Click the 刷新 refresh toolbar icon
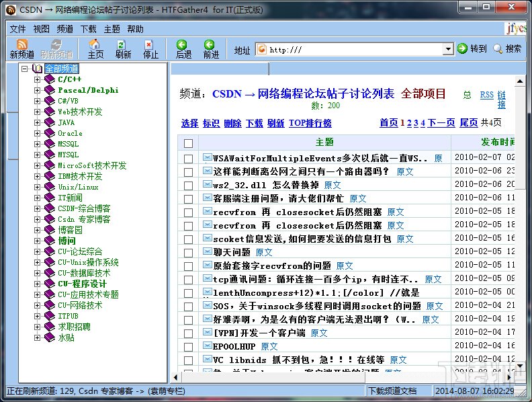Image resolution: width=532 pixels, height=402 pixels. (122, 44)
